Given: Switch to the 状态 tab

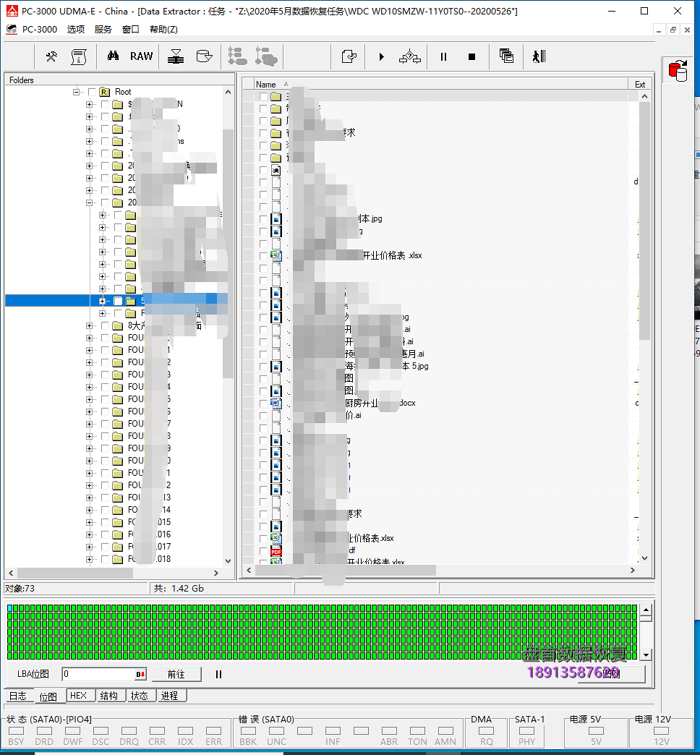Looking at the screenshot, I should [140, 696].
